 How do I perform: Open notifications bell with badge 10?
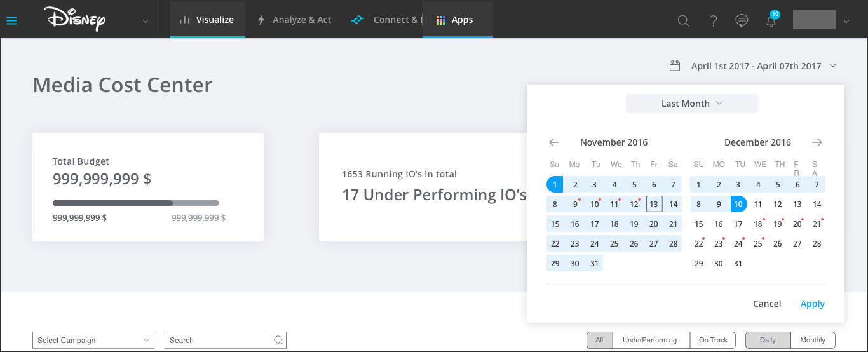(771, 20)
